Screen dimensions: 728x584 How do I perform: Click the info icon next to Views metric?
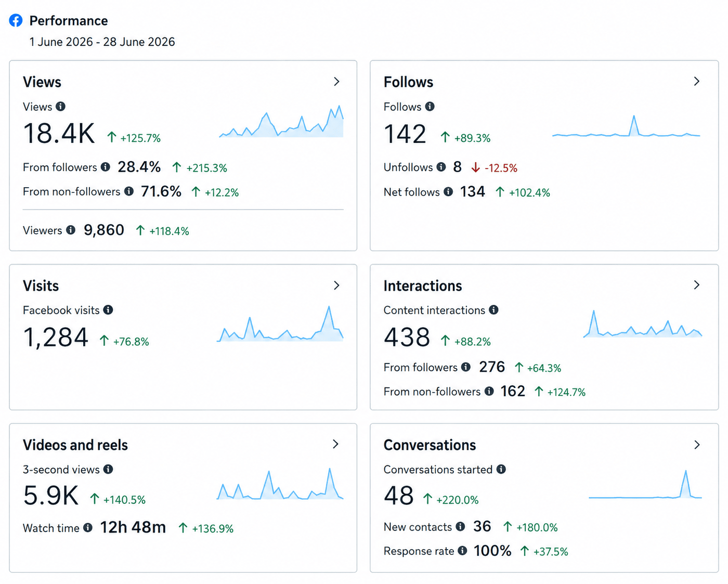pos(61,107)
